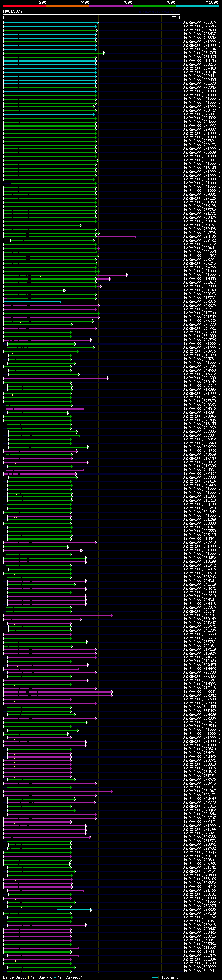
Task: Open hit UniRef100_Q58HG7
Action: tap(199, 34)
